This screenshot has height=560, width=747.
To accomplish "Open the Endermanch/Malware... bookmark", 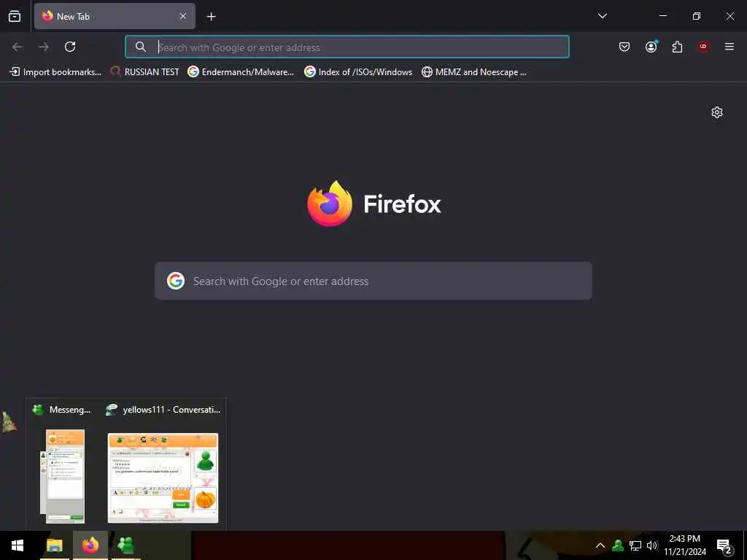I will [x=241, y=72].
